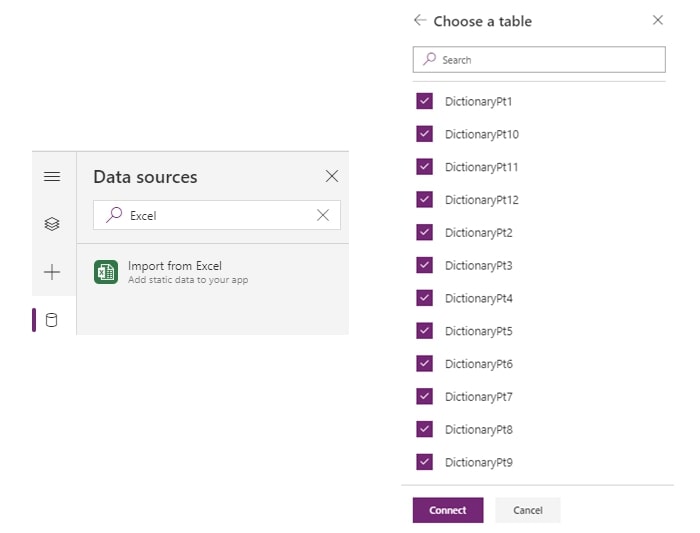This screenshot has width=700, height=533.
Task: Clear the Excel search text
Action: coord(323,215)
